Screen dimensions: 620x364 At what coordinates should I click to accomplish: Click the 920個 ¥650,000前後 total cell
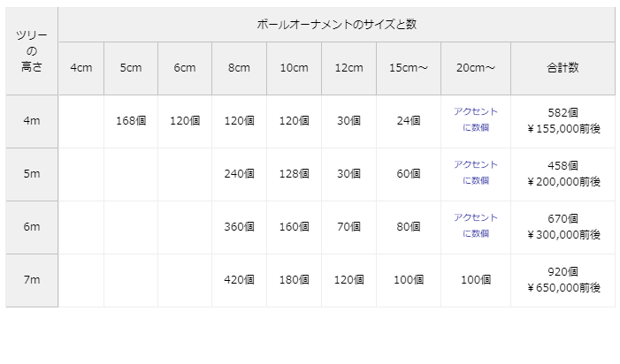pos(563,280)
